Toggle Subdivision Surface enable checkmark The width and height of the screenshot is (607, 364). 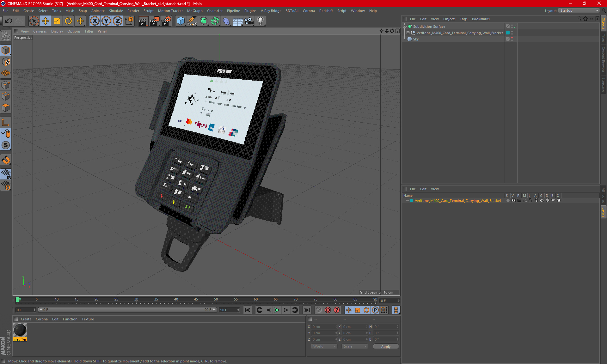(x=515, y=27)
